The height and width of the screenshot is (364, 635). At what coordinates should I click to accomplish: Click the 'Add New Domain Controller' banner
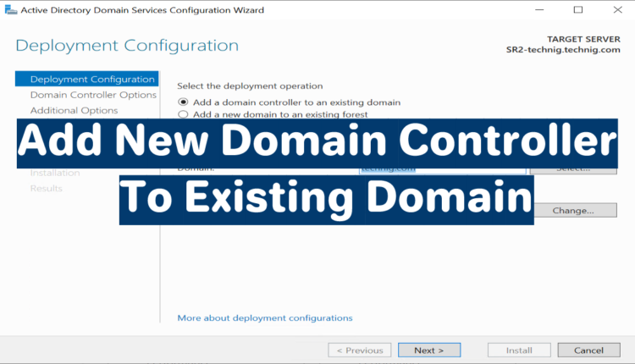pos(317,141)
